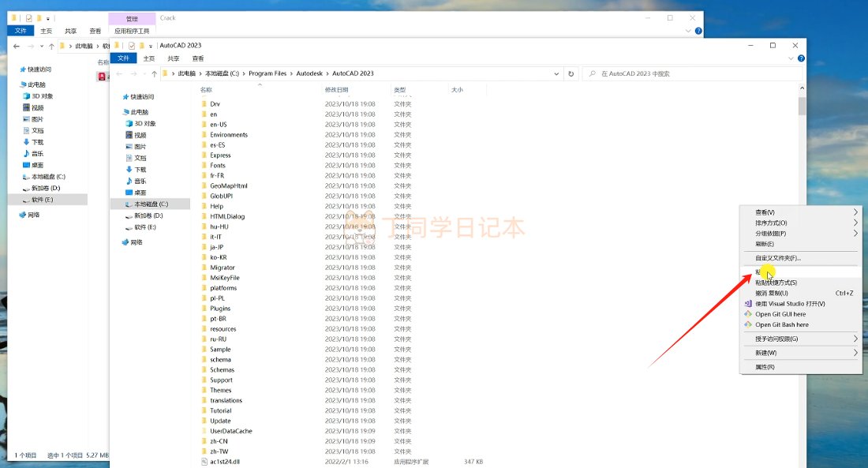Open the 查看 ribbon tab in AutoCAD window

pos(197,58)
